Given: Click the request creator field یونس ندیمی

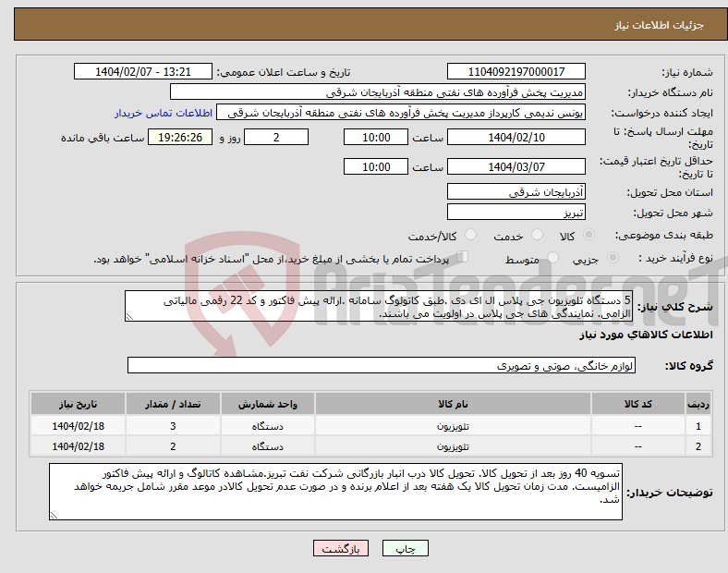Looking at the screenshot, I should [x=401, y=113].
